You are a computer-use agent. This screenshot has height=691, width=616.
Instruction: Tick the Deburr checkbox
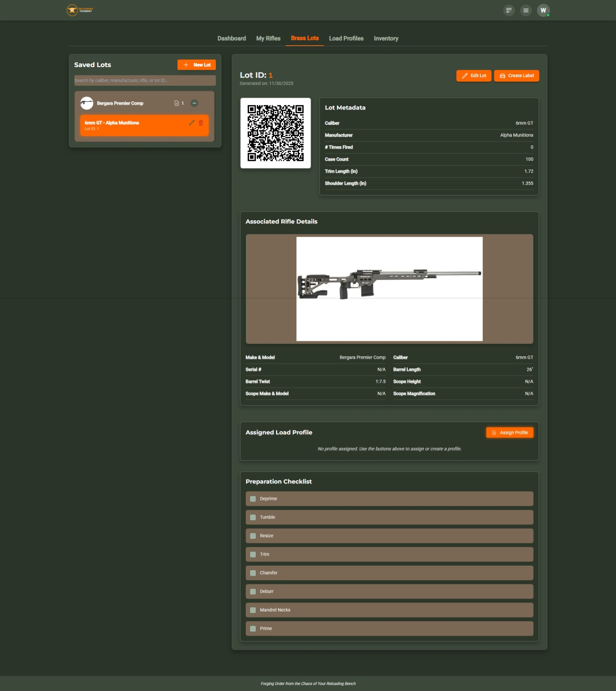click(253, 592)
